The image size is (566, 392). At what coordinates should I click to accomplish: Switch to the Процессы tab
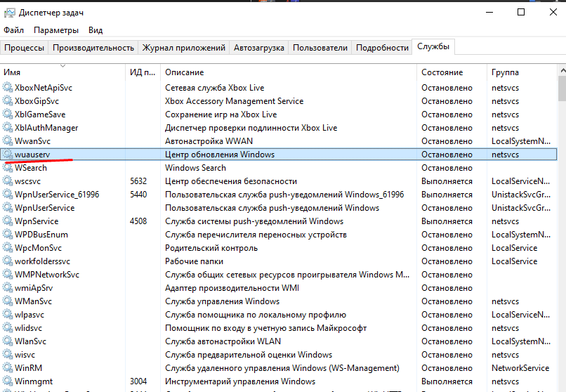25,48
